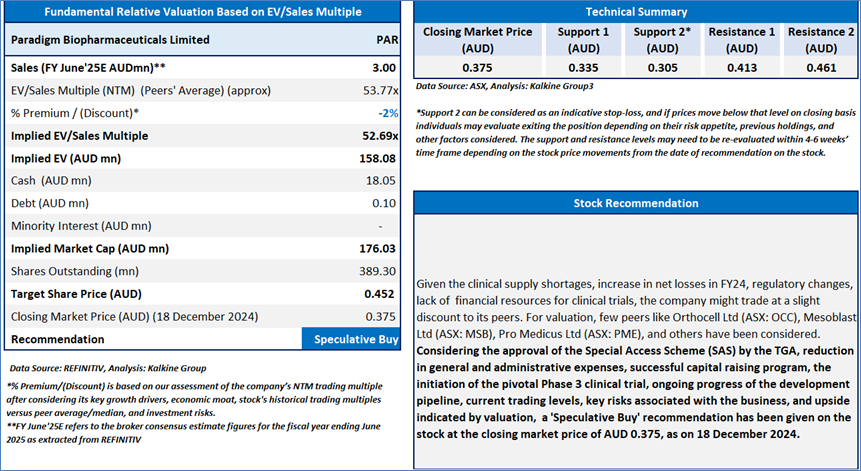The image size is (861, 471).
Task: Click the 'Implied EV/Sales Multiple' label
Action: (80, 136)
